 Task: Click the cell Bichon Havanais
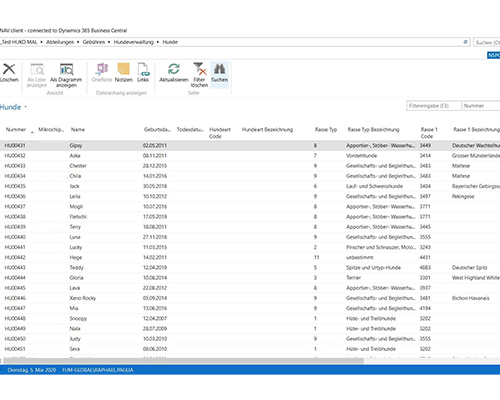pyautogui.click(x=470, y=298)
